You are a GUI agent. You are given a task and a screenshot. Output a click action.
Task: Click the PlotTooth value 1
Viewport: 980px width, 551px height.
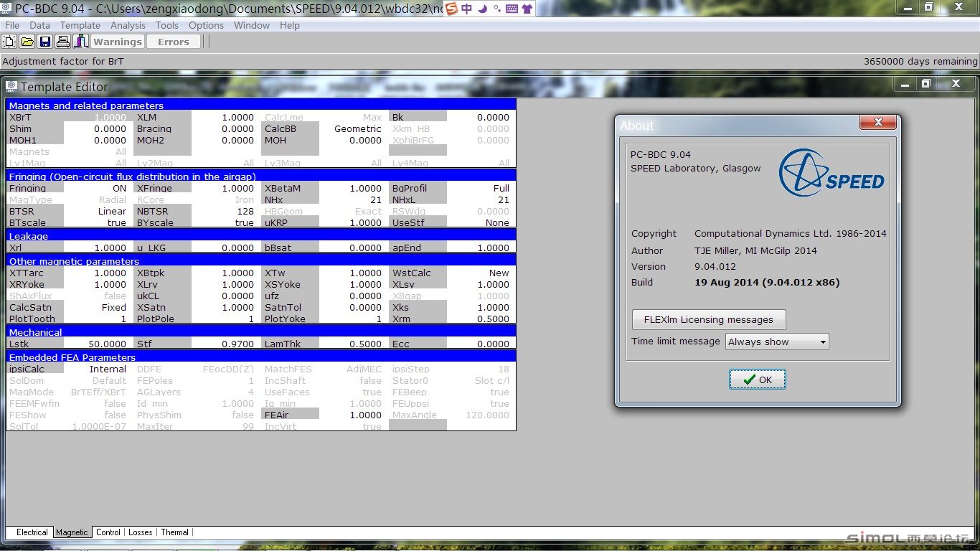(x=95, y=319)
